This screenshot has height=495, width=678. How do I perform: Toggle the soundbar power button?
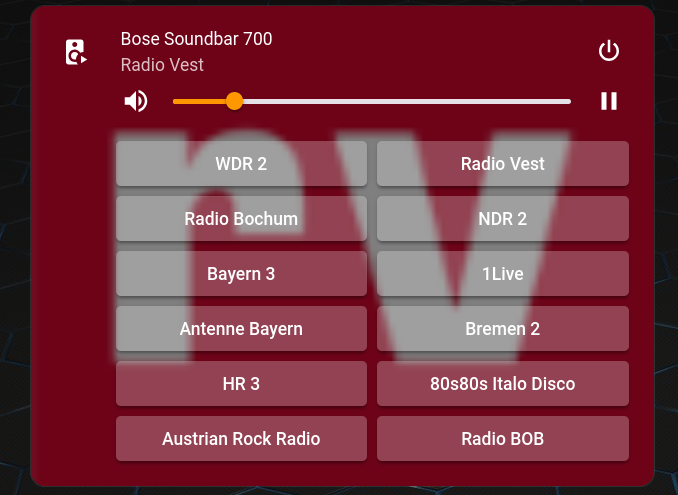609,51
